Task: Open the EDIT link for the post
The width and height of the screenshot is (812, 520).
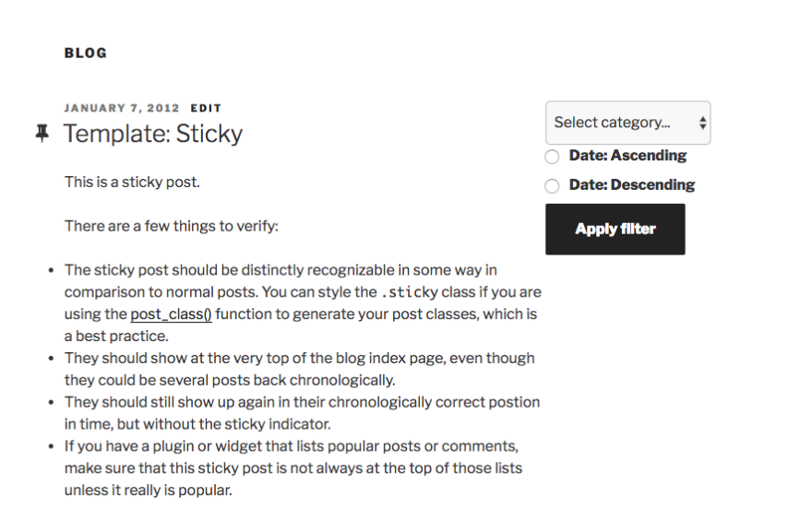Action: click(x=206, y=108)
